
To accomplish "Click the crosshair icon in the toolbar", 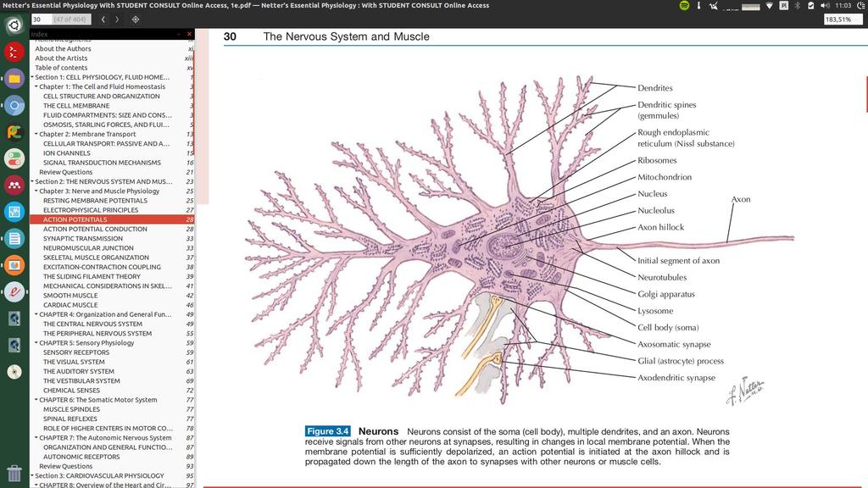I will pyautogui.click(x=136, y=19).
